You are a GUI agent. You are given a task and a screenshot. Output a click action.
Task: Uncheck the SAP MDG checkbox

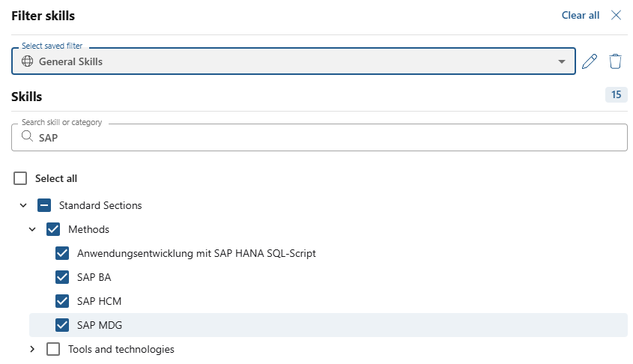[x=62, y=325]
